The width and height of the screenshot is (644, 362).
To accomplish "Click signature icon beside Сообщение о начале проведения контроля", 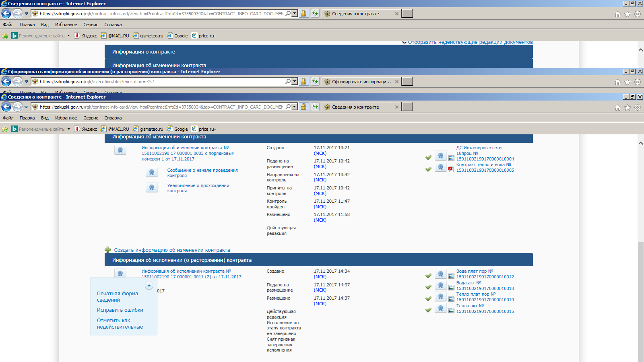I will coord(152,173).
